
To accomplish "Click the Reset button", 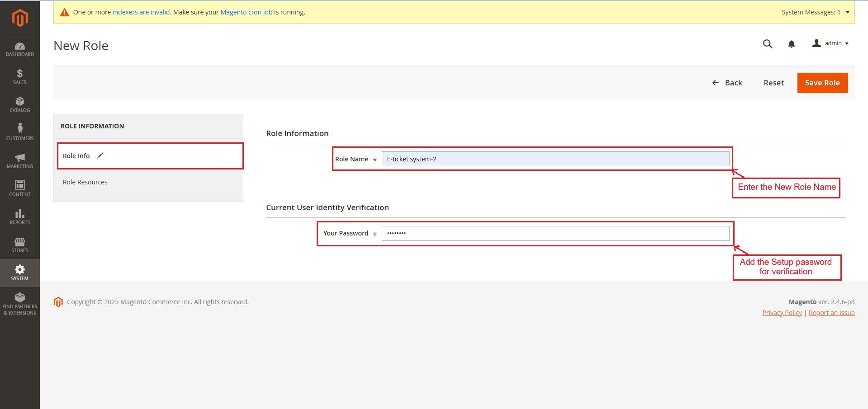I will [x=773, y=83].
